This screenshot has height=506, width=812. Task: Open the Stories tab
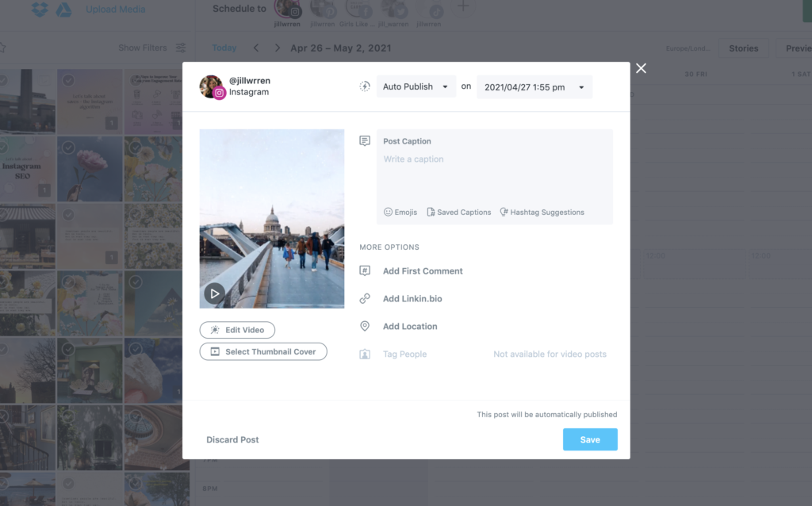744,48
